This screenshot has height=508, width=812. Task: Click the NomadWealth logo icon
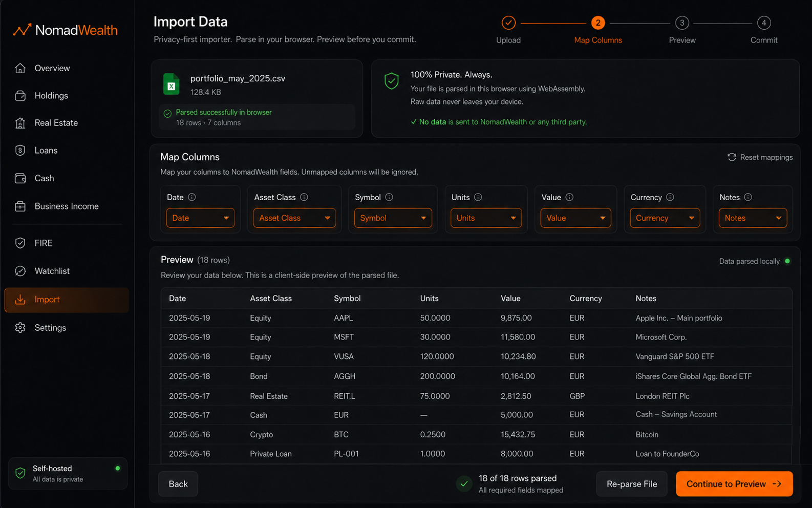(x=22, y=30)
